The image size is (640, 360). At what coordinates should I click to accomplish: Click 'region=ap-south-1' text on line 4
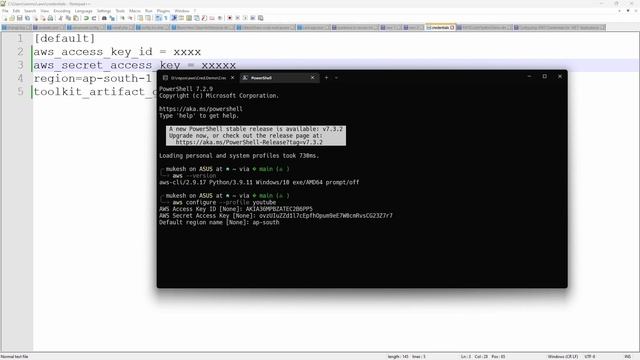93,78
